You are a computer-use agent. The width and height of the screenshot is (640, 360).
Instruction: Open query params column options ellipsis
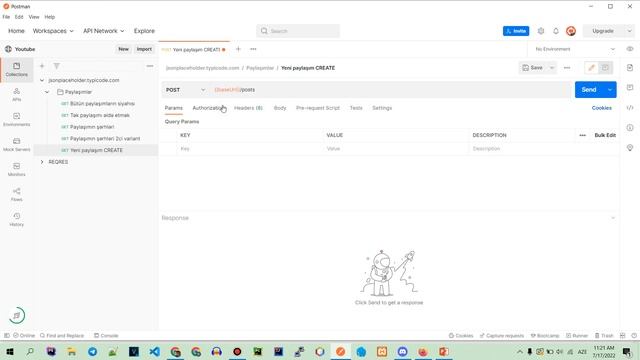pyautogui.click(x=582, y=135)
